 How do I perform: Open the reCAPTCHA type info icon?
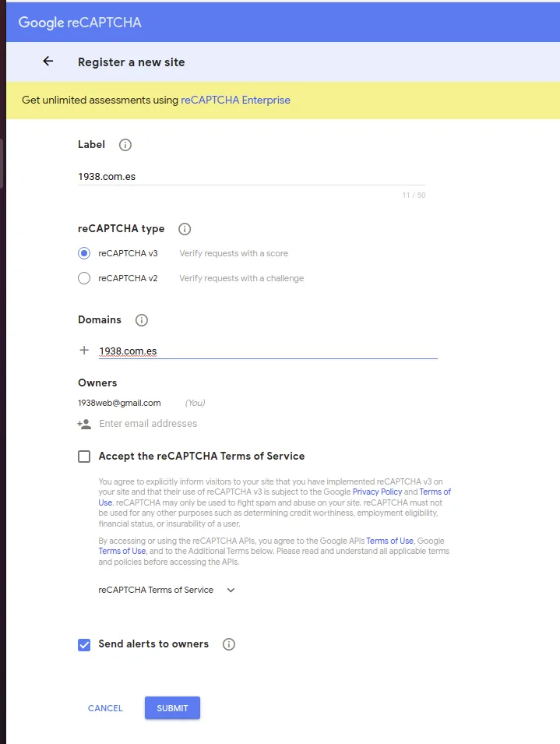tap(185, 229)
